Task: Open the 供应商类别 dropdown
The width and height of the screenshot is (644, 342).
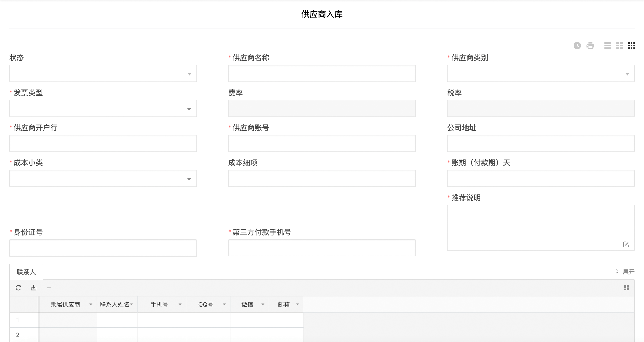Action: 541,73
